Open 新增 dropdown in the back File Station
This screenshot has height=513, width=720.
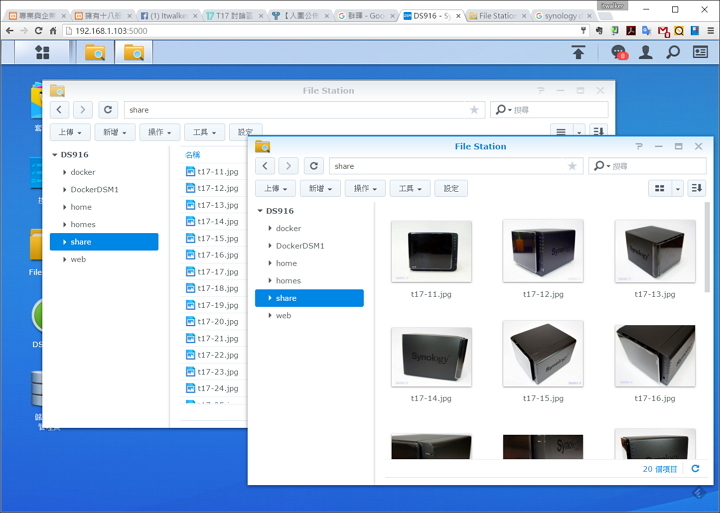coord(116,132)
